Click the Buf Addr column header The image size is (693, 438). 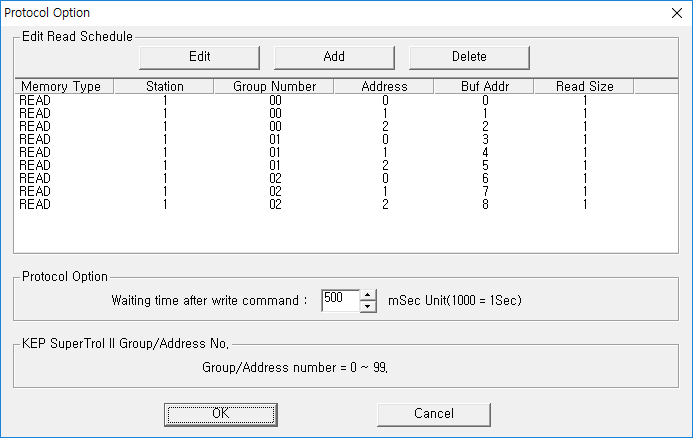pos(484,86)
